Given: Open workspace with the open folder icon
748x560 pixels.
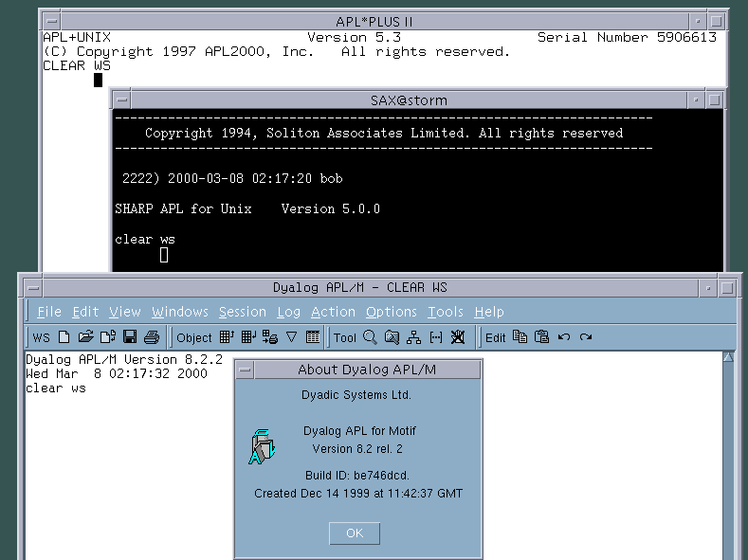Looking at the screenshot, I should click(x=86, y=337).
